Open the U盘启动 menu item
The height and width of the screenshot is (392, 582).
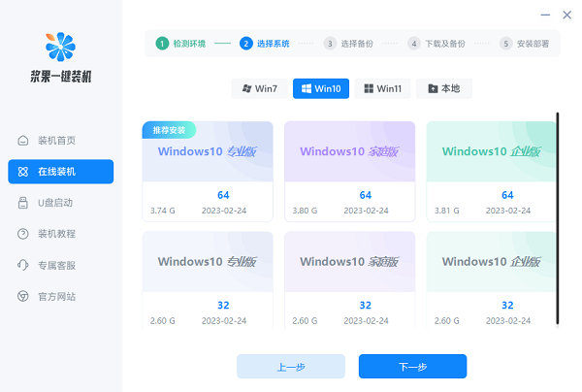[x=60, y=203]
